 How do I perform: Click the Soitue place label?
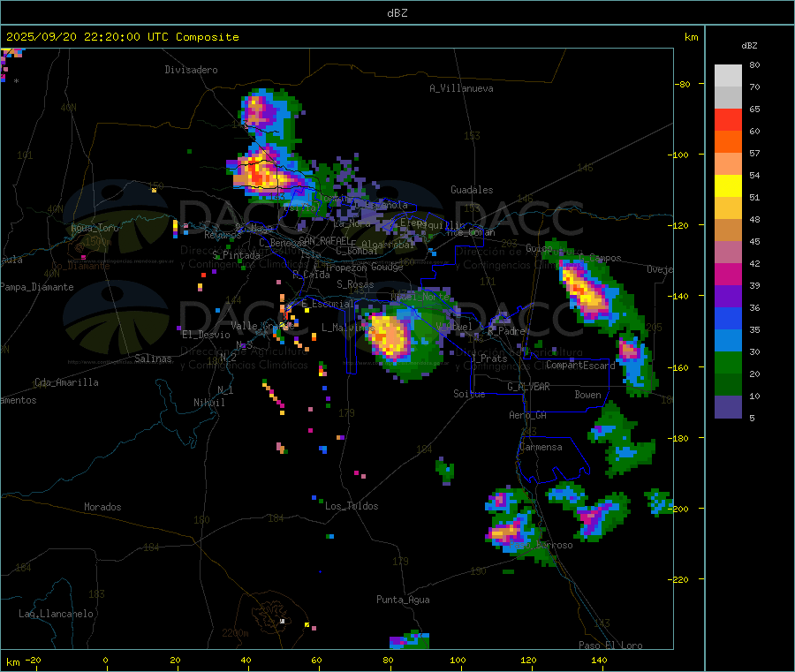470,394
